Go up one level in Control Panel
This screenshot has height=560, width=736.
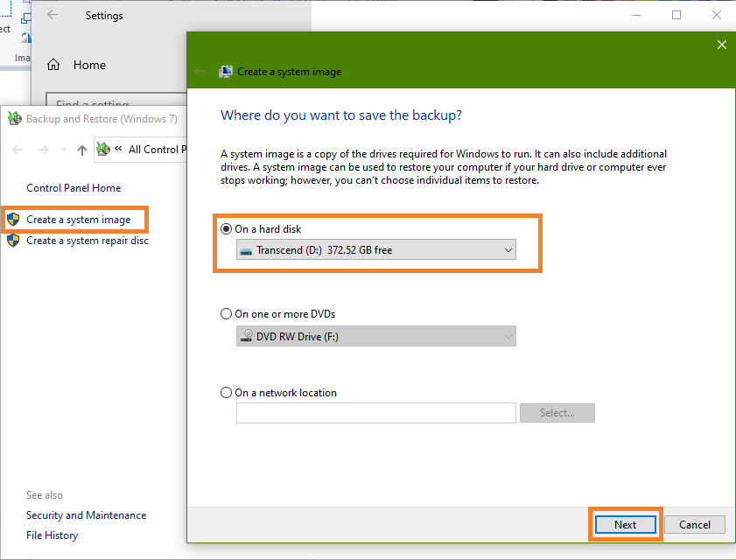82,150
